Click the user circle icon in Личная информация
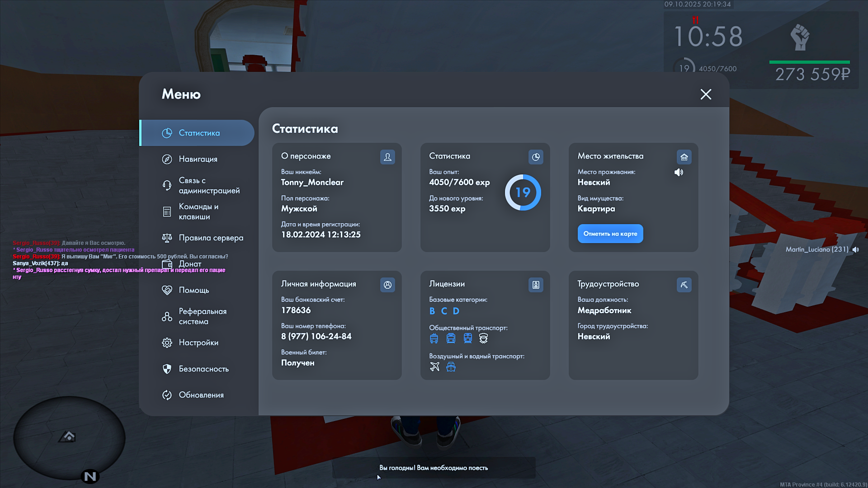The image size is (868, 488). (x=387, y=285)
